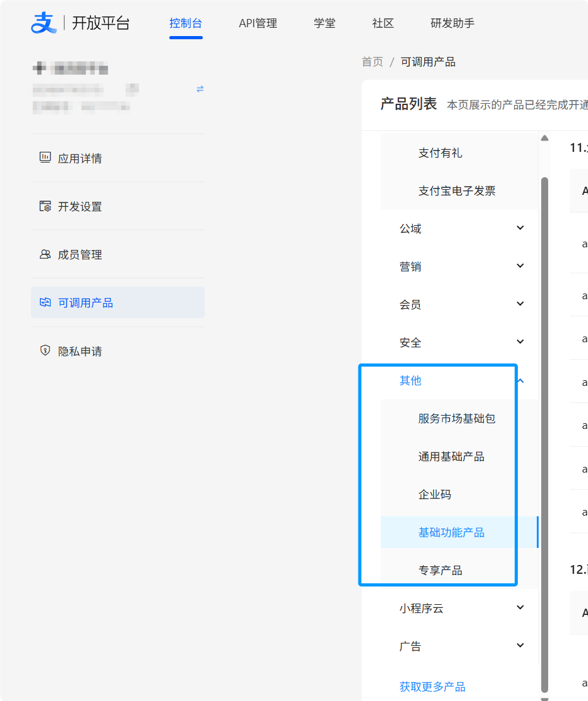Click the 隐私申请 shield icon
Image resolution: width=588 pixels, height=701 pixels.
[45, 350]
